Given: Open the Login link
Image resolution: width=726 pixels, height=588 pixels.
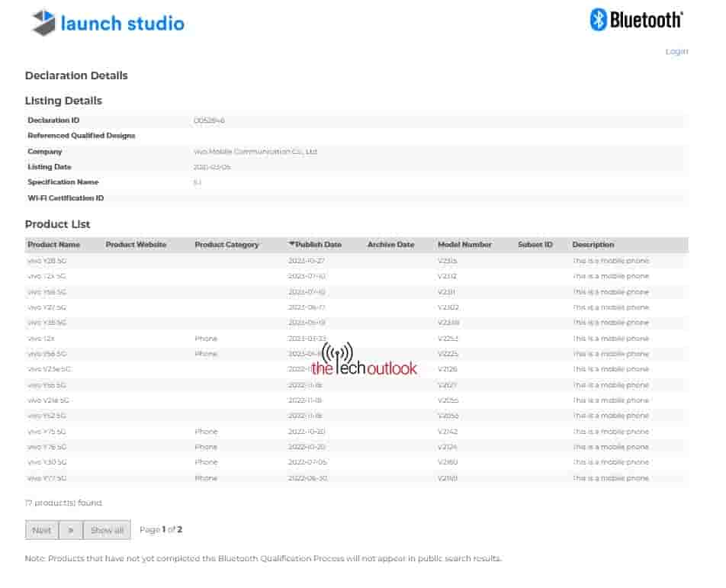Looking at the screenshot, I should pos(676,51).
